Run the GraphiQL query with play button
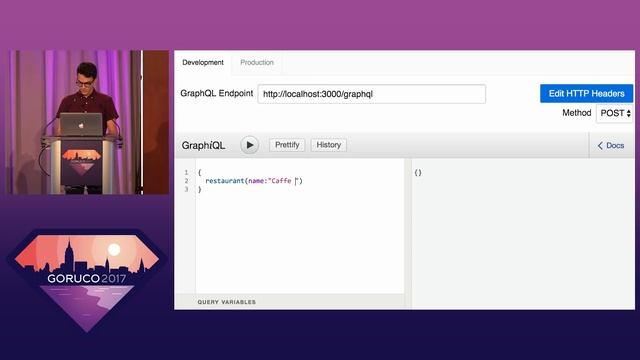The image size is (640, 360). point(249,145)
